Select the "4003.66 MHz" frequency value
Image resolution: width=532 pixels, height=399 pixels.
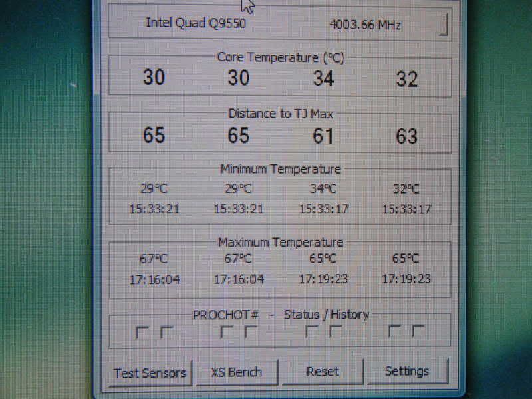pos(365,25)
